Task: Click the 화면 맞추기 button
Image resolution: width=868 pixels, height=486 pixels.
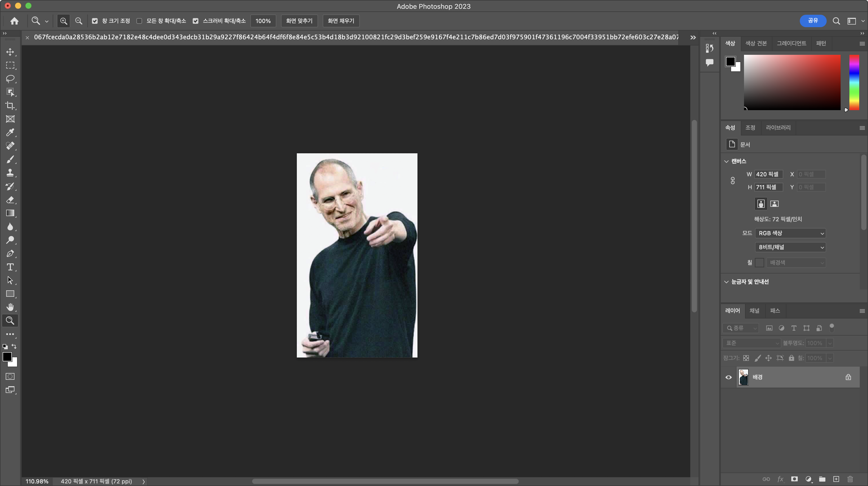Action: [x=299, y=21]
